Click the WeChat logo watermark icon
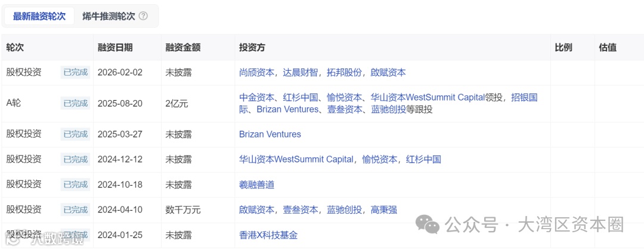The height and width of the screenshot is (250, 644). click(428, 225)
